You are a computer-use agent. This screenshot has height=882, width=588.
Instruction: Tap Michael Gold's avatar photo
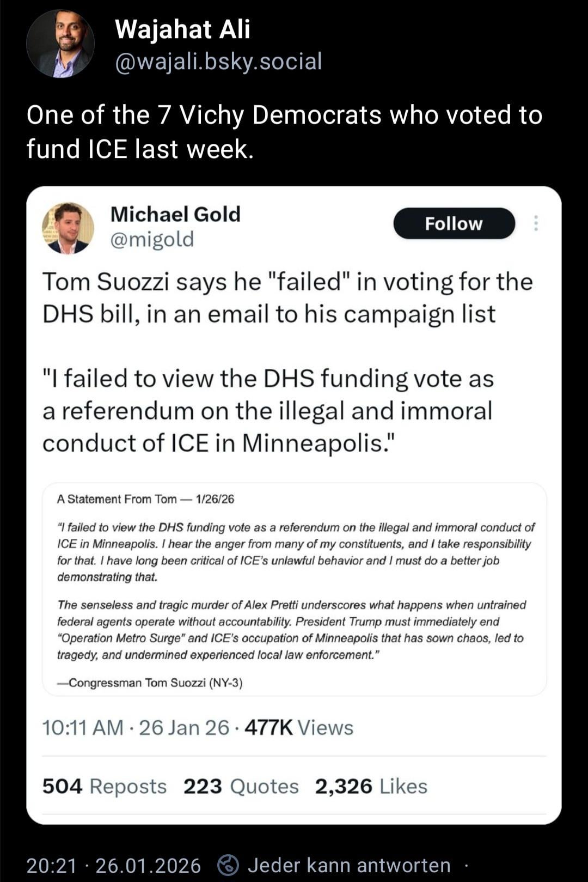click(68, 228)
